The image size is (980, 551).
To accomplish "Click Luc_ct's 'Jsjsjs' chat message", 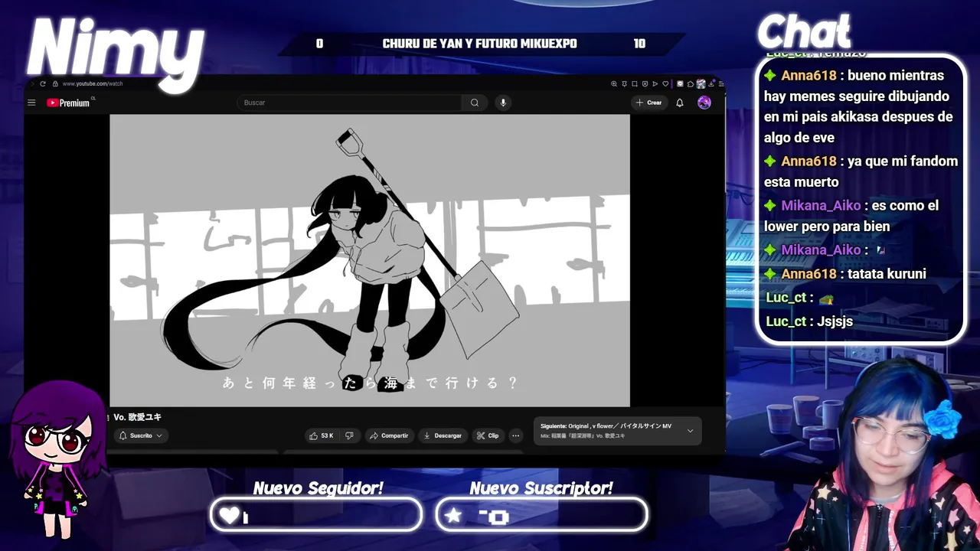I will (835, 321).
